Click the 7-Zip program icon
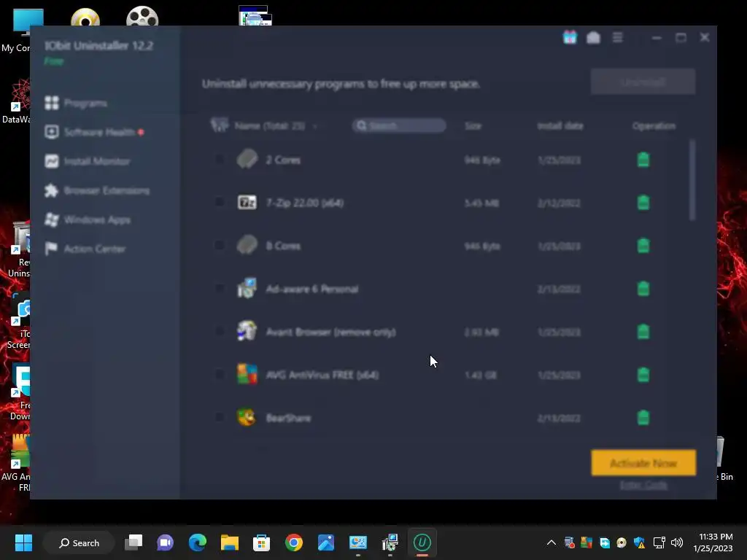This screenshot has width=747, height=560. tap(247, 203)
